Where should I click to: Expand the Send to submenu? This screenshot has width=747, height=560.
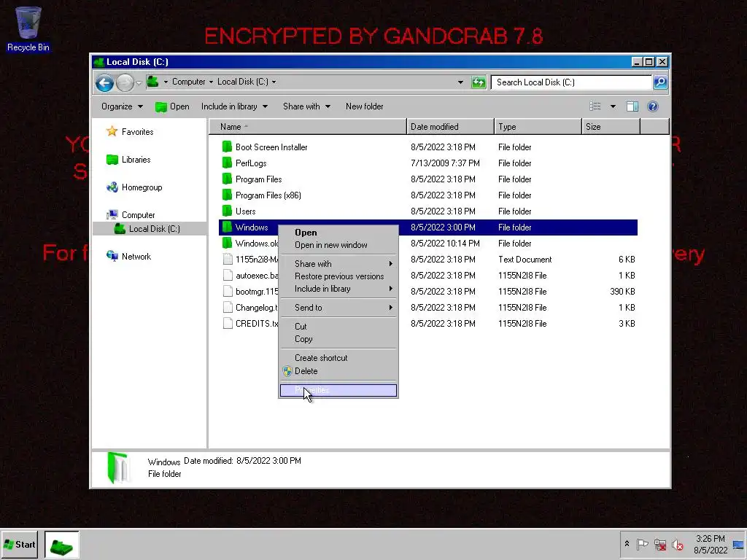pyautogui.click(x=338, y=308)
